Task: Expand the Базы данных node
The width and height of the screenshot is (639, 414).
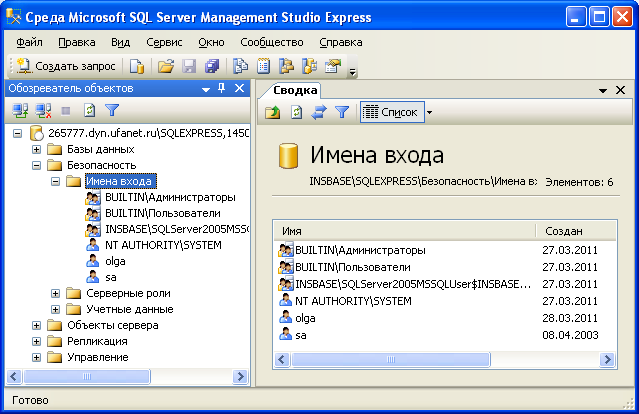Action: point(36,149)
